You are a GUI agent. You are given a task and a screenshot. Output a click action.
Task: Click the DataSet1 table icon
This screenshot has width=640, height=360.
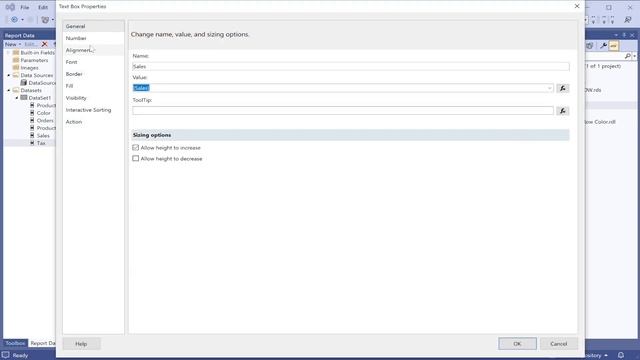click(24, 98)
